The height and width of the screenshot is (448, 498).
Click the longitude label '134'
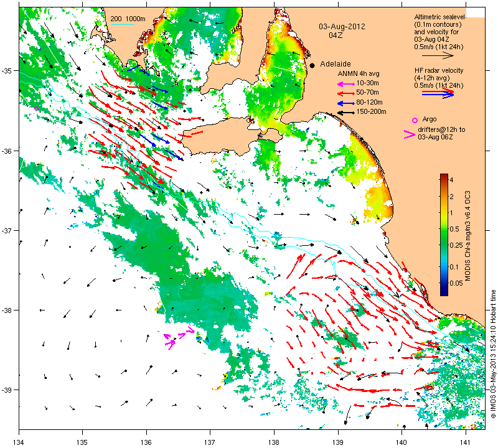pos(19,442)
